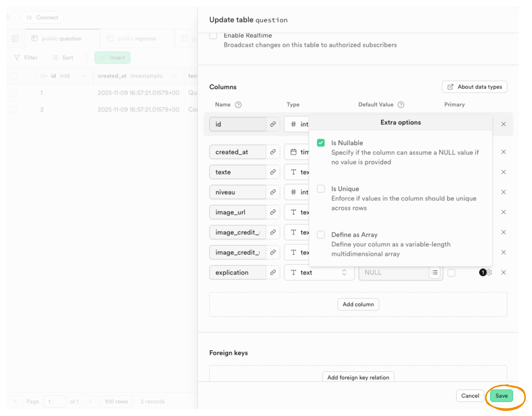
Task: Open the default value suggestions list icon
Action: [x=435, y=272]
